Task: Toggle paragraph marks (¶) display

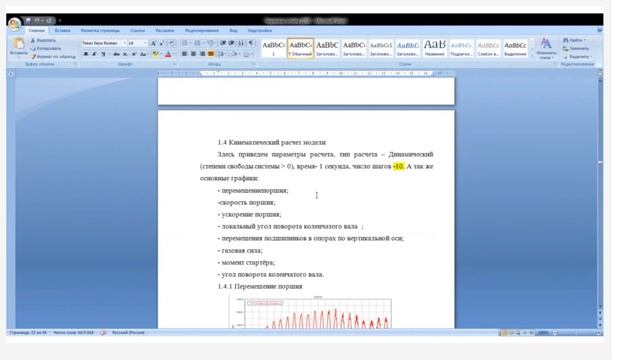Action: tap(251, 43)
